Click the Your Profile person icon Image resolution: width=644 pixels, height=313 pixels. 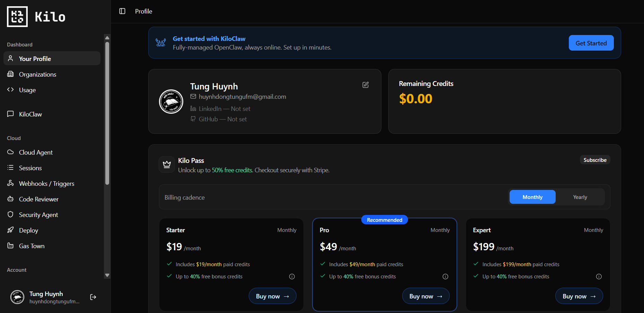pos(10,58)
